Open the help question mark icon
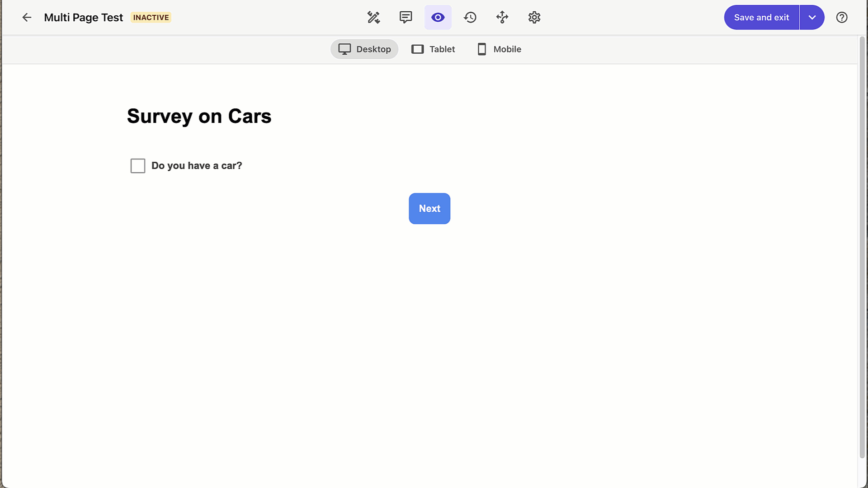 click(842, 17)
